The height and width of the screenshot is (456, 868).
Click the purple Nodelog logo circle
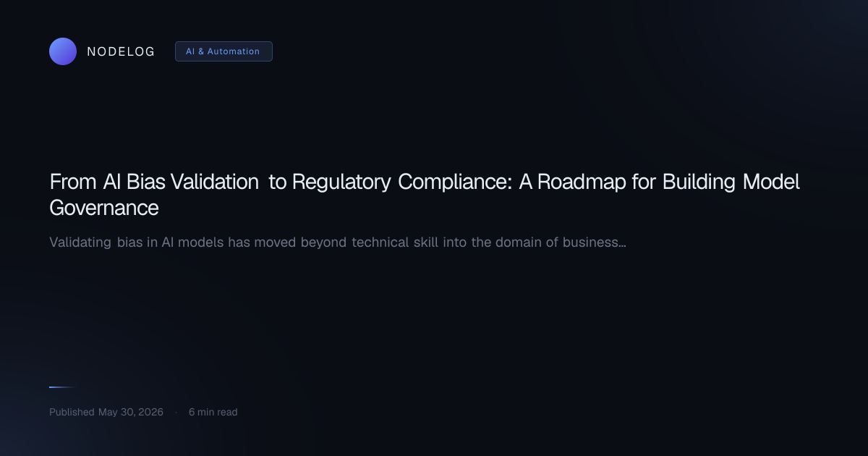(x=63, y=51)
